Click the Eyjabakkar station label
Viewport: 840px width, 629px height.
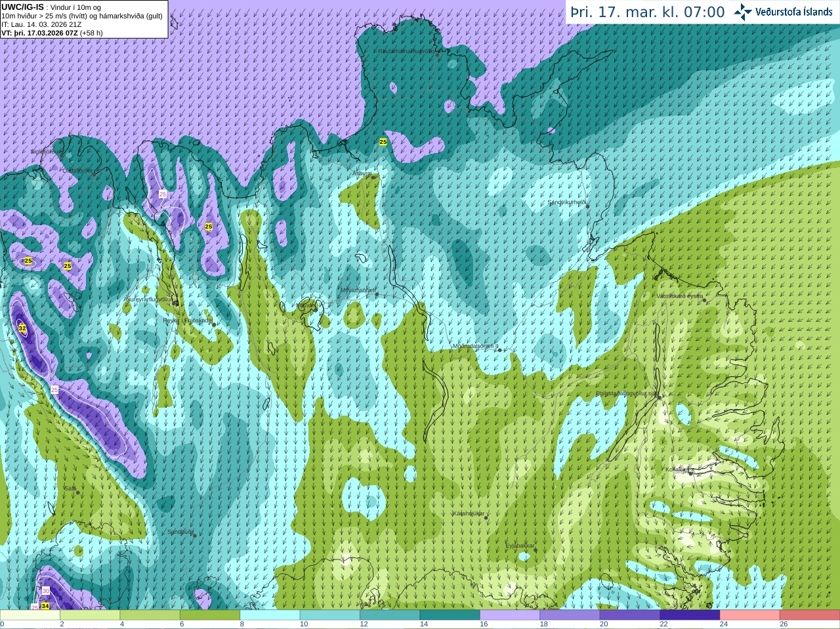pyautogui.click(x=520, y=546)
